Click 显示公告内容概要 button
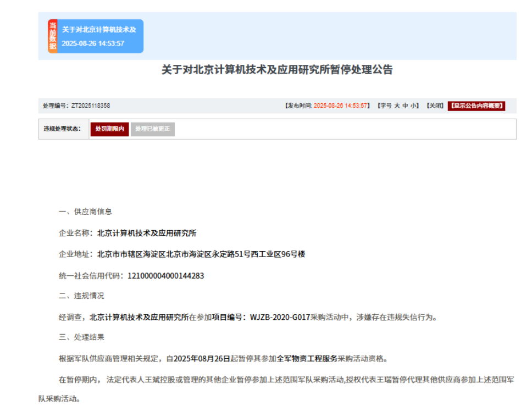 476,106
